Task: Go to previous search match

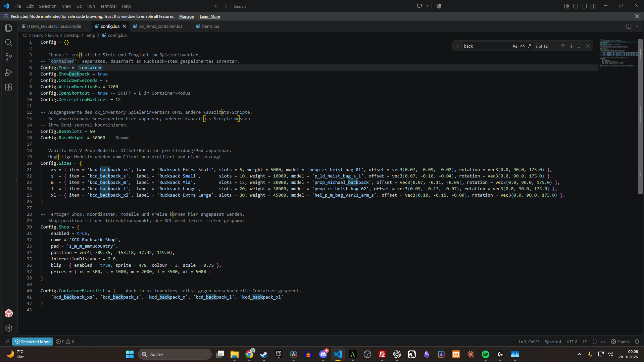Action: 563,46
